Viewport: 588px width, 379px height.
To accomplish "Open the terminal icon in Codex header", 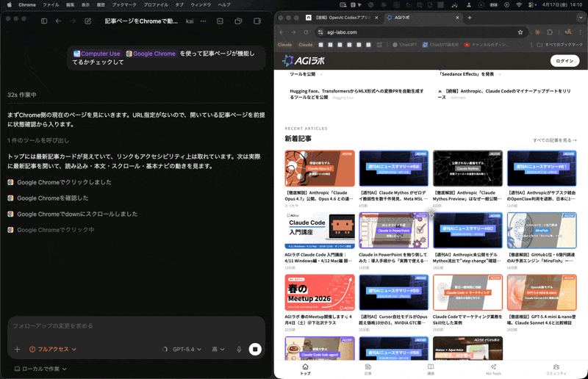I will [220, 21].
